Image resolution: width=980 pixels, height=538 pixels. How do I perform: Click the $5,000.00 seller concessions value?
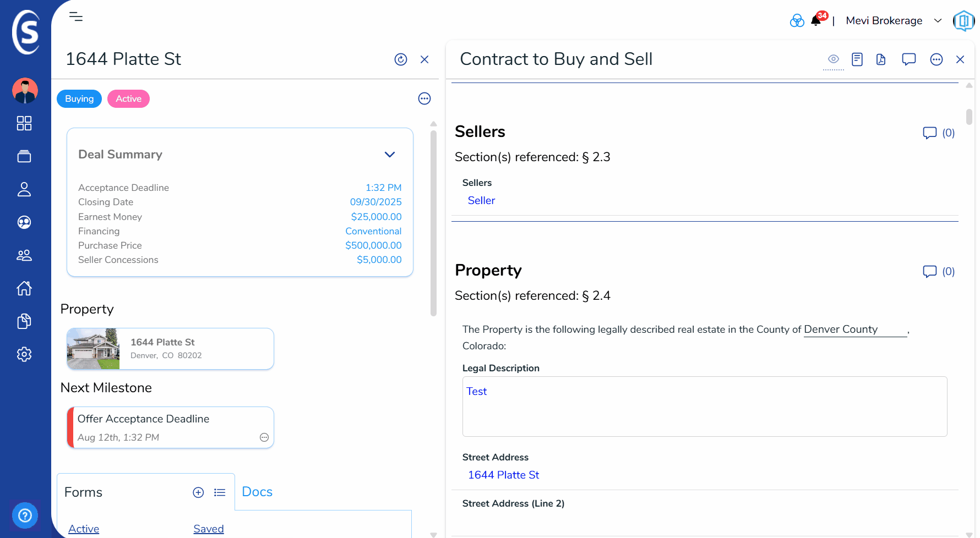pos(379,260)
